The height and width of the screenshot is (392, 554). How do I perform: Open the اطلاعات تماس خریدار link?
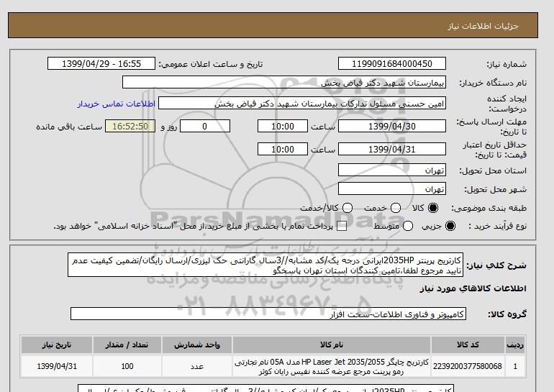pos(117,104)
